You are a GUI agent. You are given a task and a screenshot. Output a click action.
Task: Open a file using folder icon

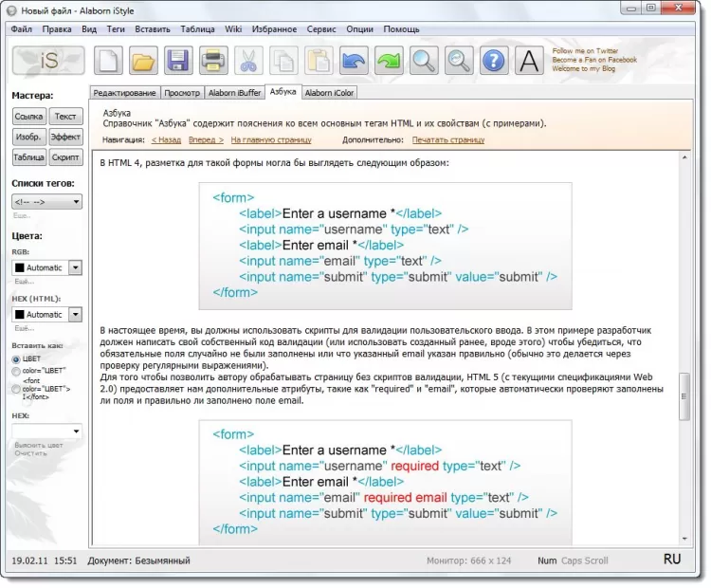143,61
